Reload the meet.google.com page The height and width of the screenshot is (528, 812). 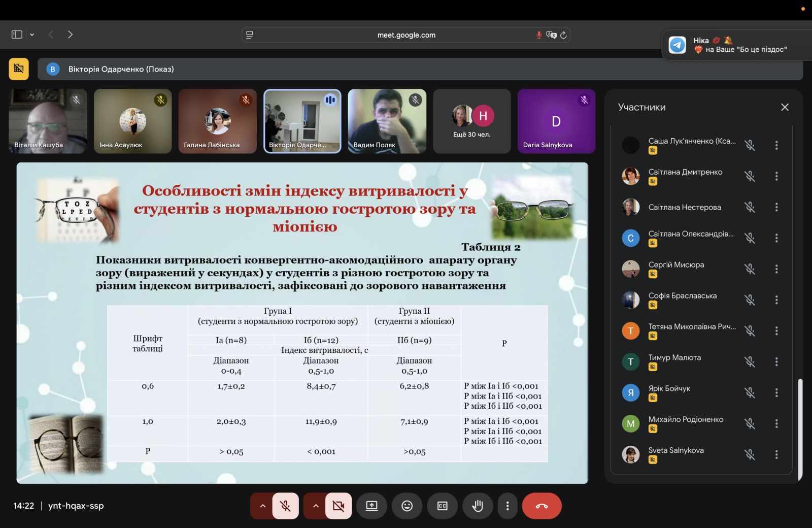(x=563, y=35)
